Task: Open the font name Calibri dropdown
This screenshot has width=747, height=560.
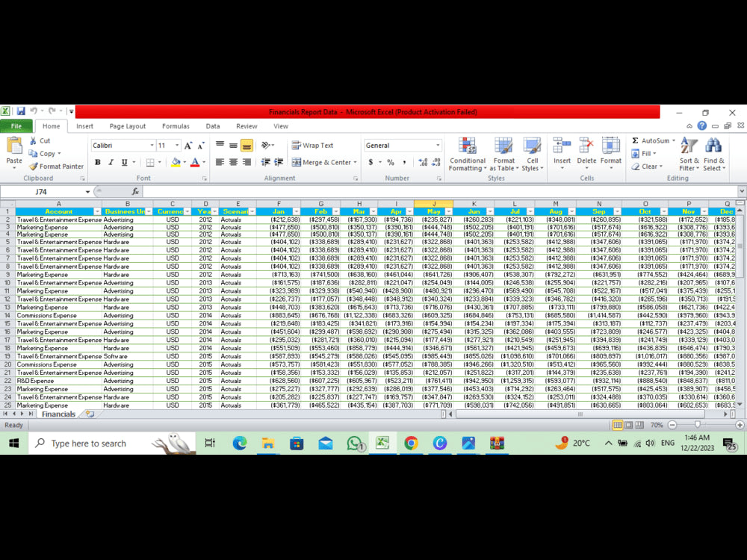Action: pos(152,146)
